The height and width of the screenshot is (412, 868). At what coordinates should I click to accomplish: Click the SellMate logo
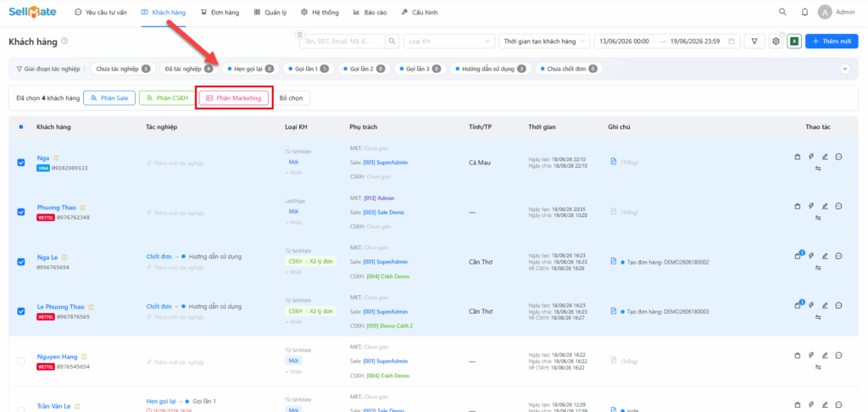click(31, 12)
